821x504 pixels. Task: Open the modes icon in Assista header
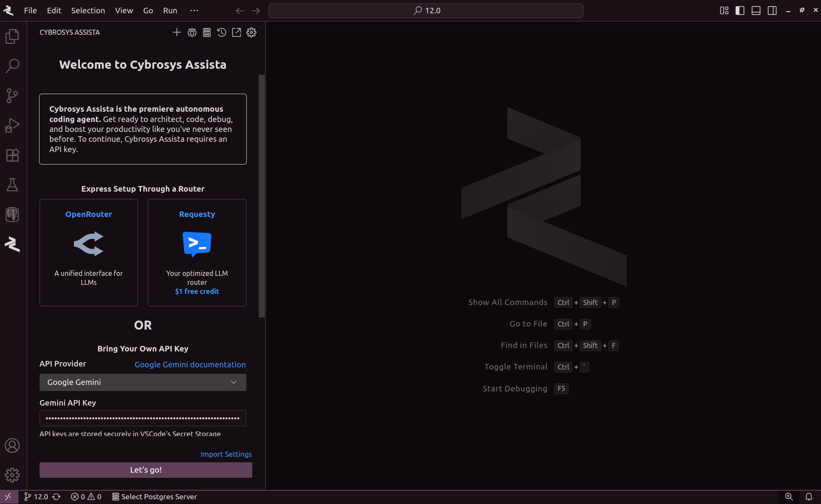[x=192, y=32]
